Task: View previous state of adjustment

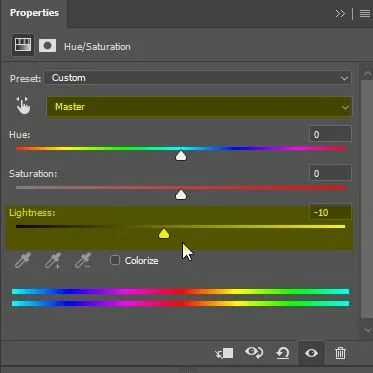Action: point(254,353)
